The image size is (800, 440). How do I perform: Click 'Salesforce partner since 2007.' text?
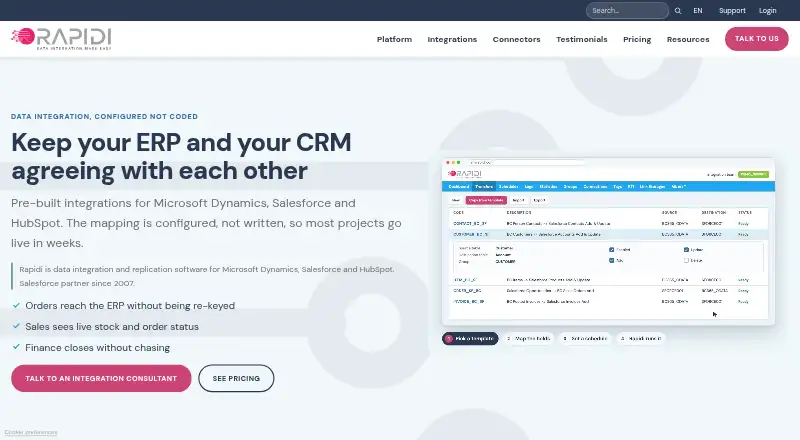point(77,283)
